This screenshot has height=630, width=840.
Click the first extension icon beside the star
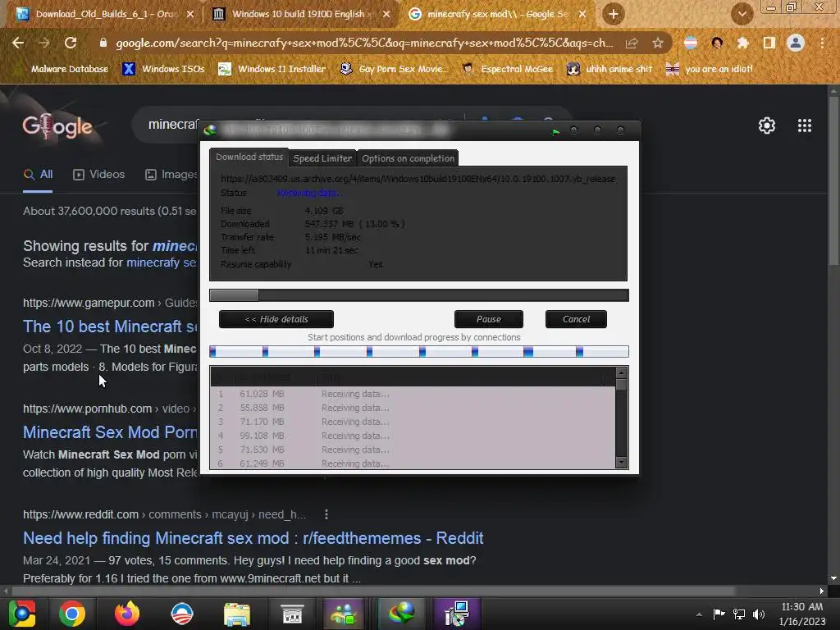tap(690, 43)
